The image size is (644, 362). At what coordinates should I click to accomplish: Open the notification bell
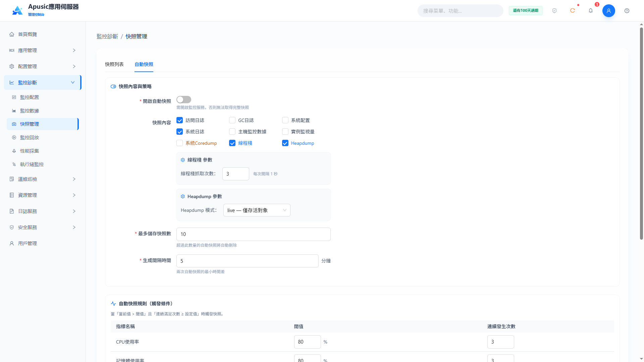tap(591, 11)
